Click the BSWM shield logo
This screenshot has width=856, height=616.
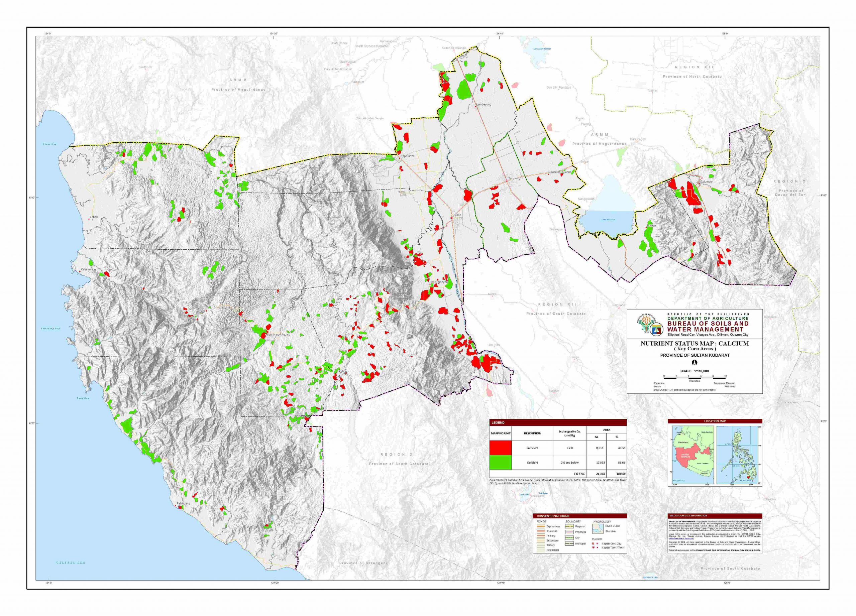657,330
